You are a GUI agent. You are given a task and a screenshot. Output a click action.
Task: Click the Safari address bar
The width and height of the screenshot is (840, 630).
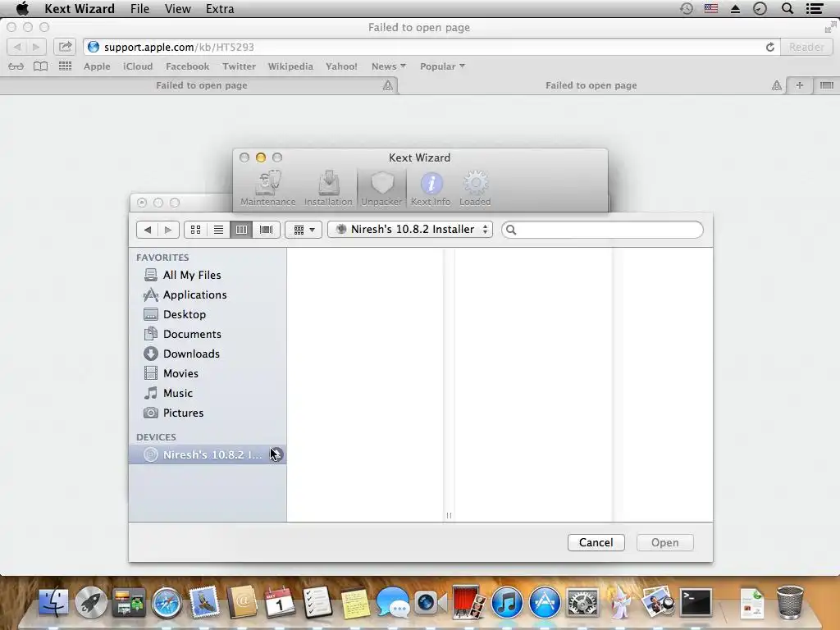point(431,47)
